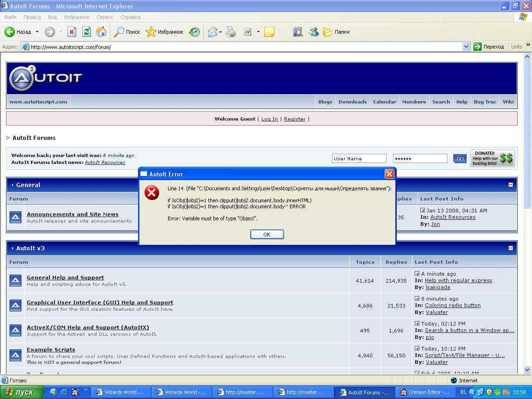This screenshot has height=399, width=532.
Task: Edit the page with the Word icon
Action: coord(248,31)
